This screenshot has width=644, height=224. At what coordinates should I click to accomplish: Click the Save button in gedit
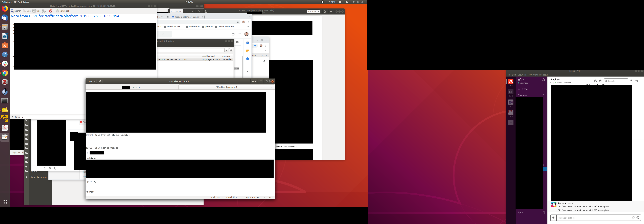coord(254,81)
